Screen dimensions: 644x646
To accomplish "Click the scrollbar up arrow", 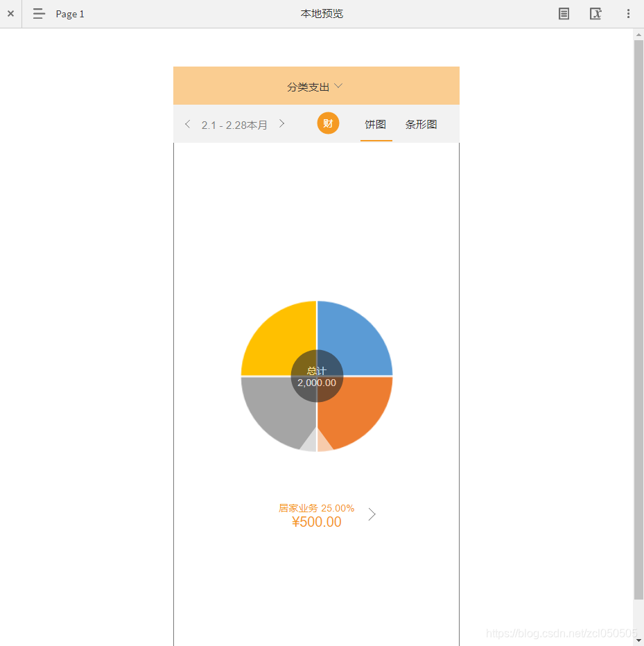I will tap(638, 35).
